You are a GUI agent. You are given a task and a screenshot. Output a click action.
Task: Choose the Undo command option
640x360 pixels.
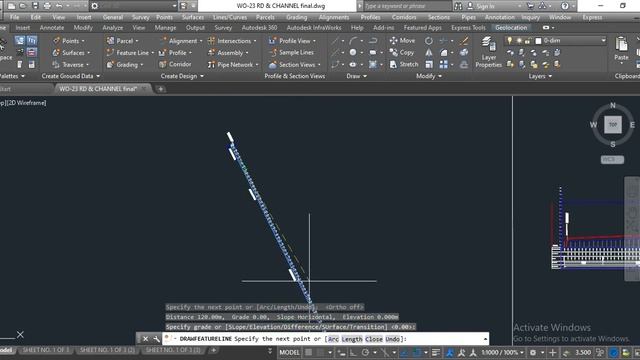click(392, 339)
